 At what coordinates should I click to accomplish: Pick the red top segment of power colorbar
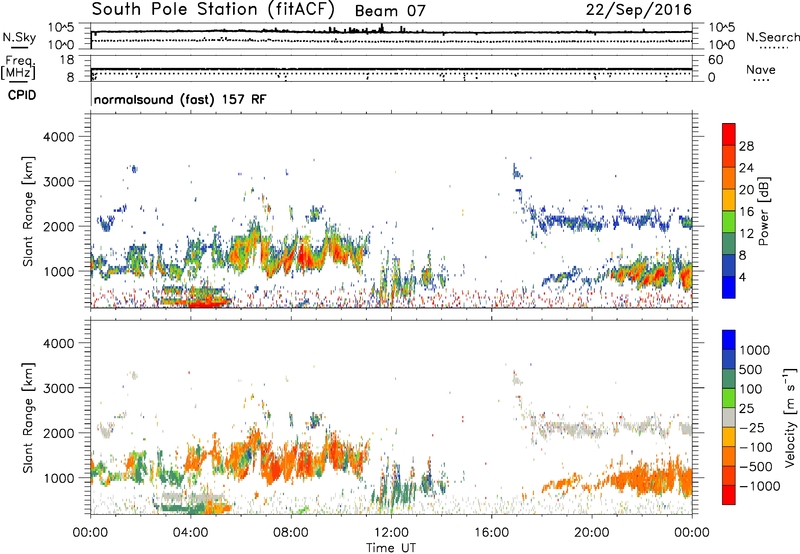729,135
